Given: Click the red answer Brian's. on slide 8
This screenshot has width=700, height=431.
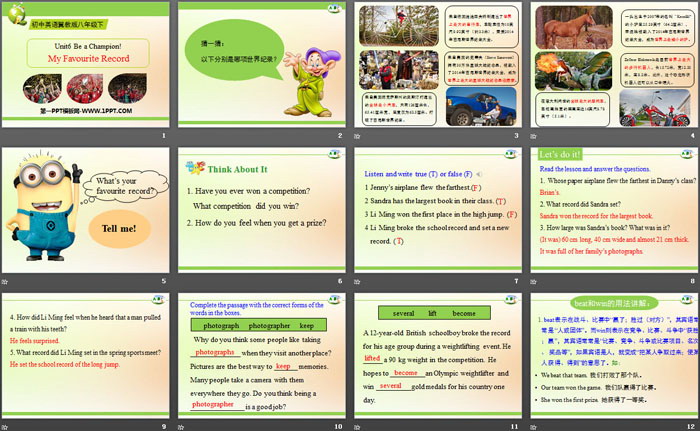Looking at the screenshot, I should point(550,192).
